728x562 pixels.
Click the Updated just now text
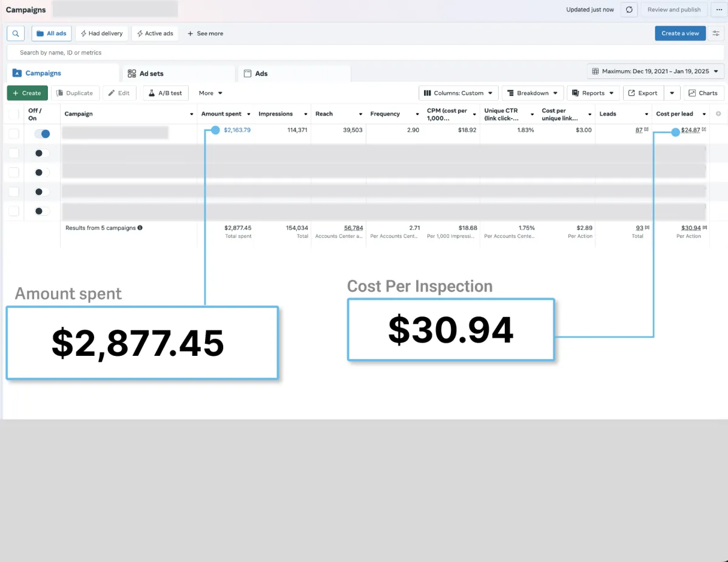click(590, 10)
